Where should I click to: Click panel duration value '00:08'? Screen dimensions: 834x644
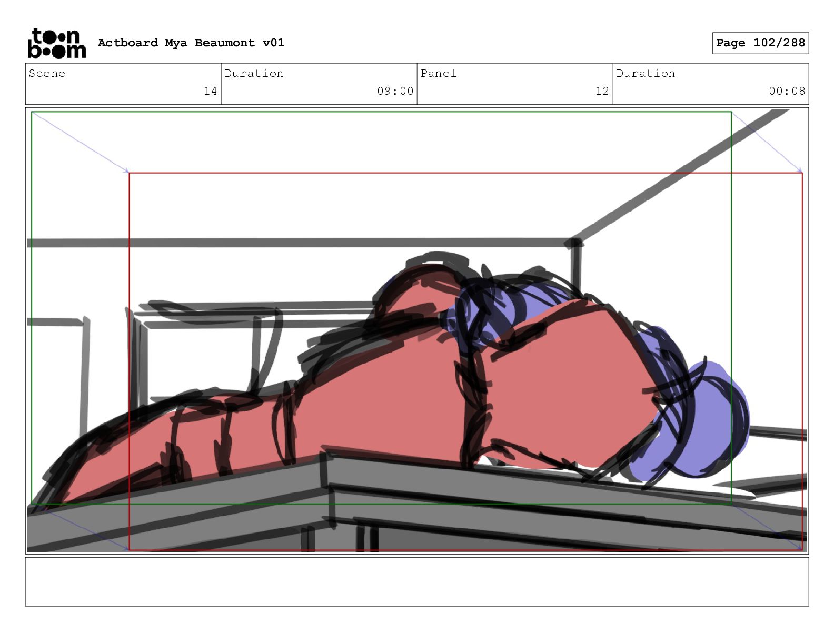tap(787, 91)
